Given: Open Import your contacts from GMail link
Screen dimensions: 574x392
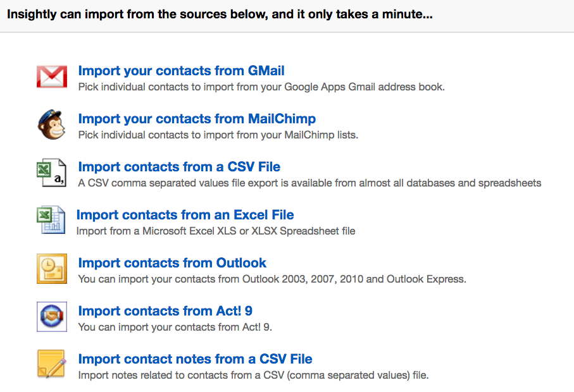Looking at the screenshot, I should pyautogui.click(x=181, y=71).
